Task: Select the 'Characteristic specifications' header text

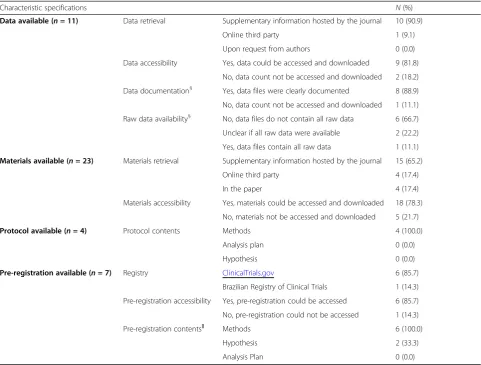Action: point(43,8)
